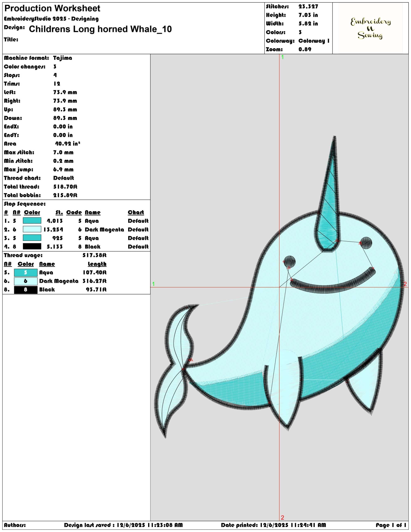Click the "Thread usage:" heading
411x532 pixels.
click(x=23, y=255)
